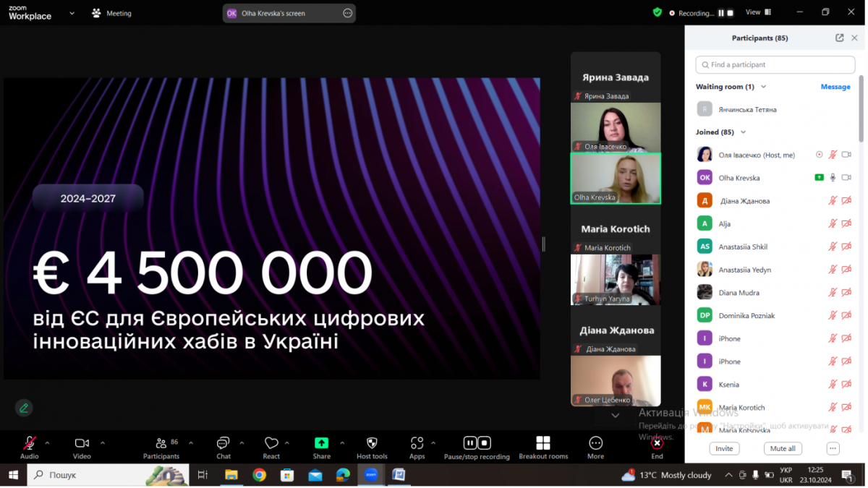Open the React emoji panel

click(271, 447)
